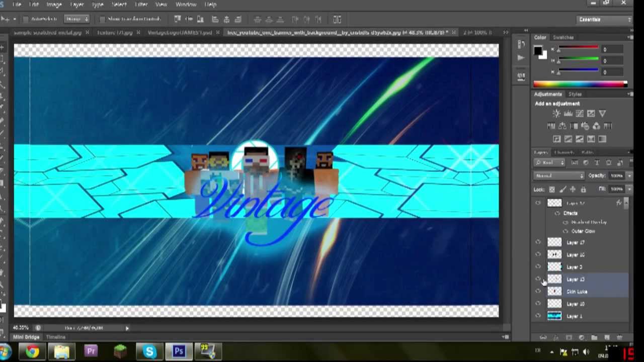Launch Photoshop from the taskbar
The height and width of the screenshot is (362, 644).
[179, 351]
